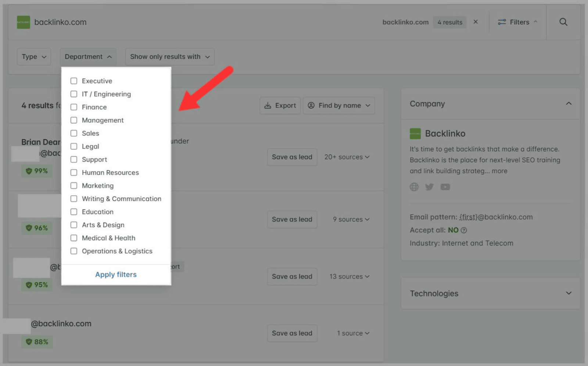This screenshot has height=366, width=588.
Task: Click the {first}@backlinko.com email pattern
Action: coord(496,217)
